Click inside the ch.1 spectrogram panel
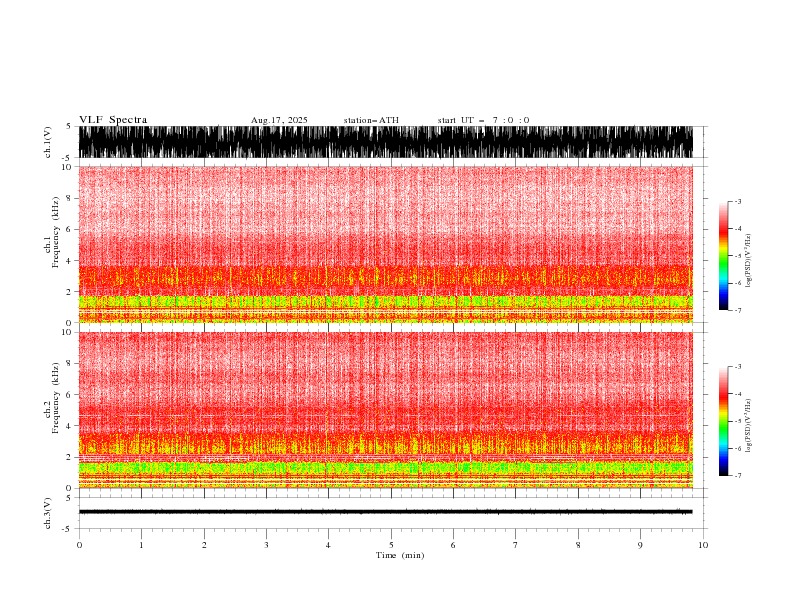This screenshot has width=792, height=612. (x=385, y=244)
